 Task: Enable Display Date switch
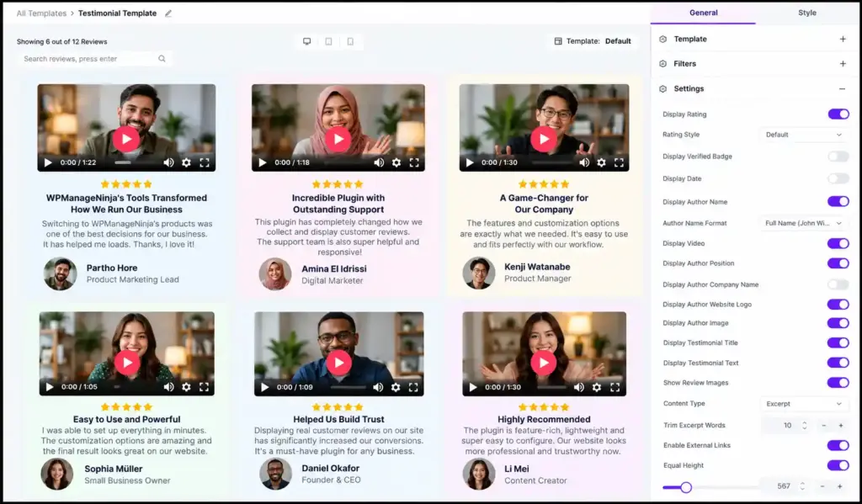(x=838, y=178)
